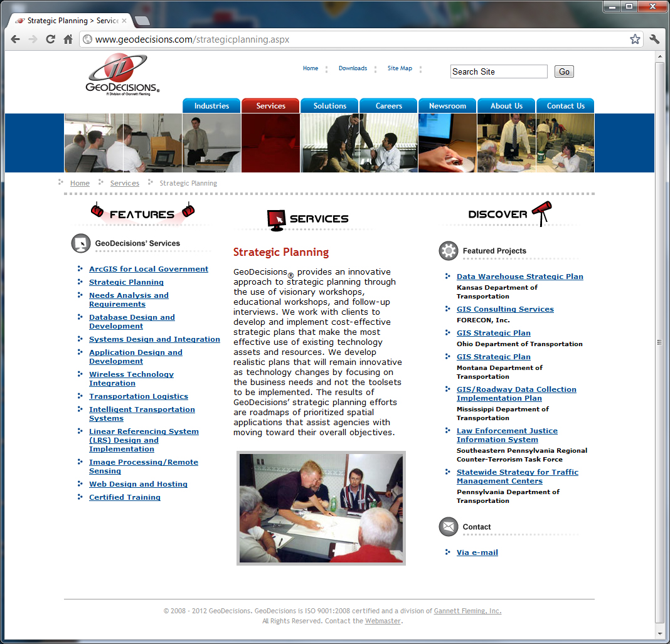Click the GeoDecisions' Services monitor icon
This screenshot has width=670, height=644.
click(x=81, y=243)
